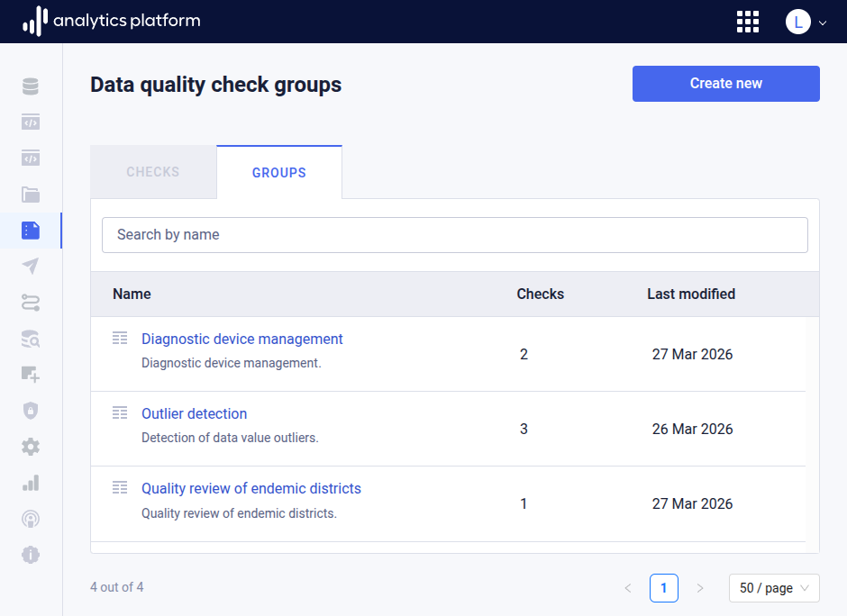Click the database search icon in sidebar
Image resolution: width=847 pixels, height=616 pixels.
coord(30,339)
